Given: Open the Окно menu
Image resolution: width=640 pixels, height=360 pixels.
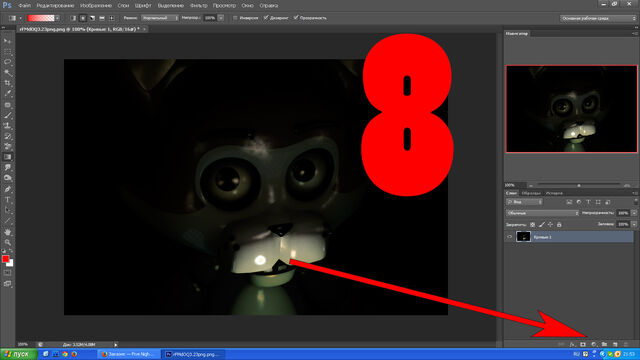Looking at the screenshot, I should [247, 6].
